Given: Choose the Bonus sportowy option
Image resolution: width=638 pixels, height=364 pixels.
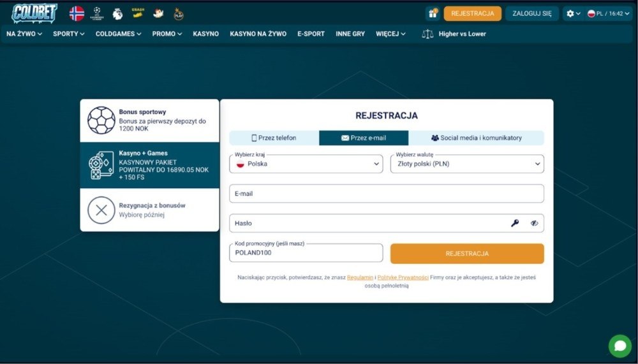Looking at the screenshot, I should click(x=150, y=120).
